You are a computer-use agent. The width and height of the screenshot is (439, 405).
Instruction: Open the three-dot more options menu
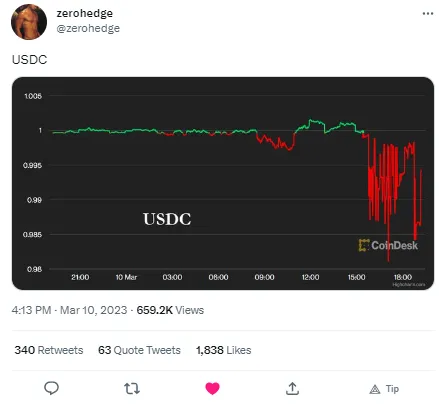[428, 14]
